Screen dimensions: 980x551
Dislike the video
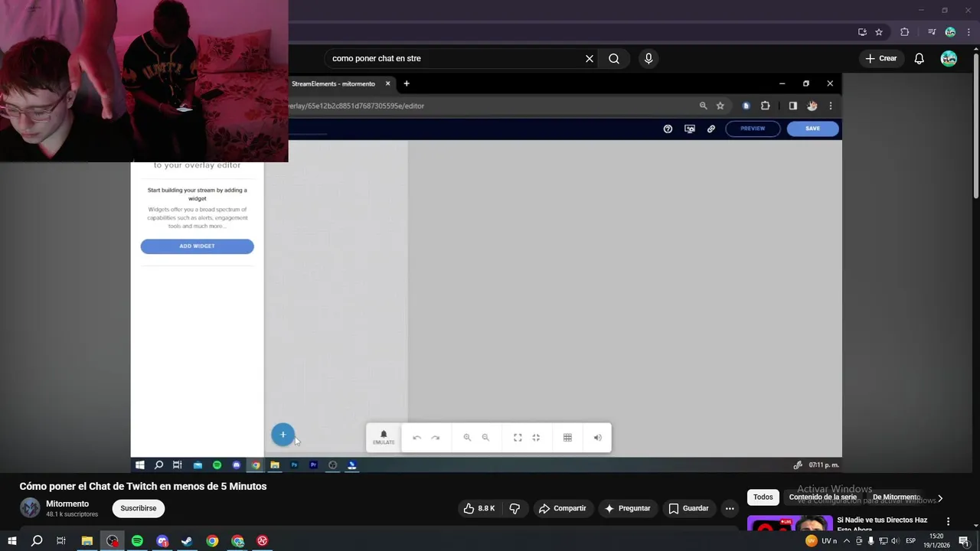(514, 508)
